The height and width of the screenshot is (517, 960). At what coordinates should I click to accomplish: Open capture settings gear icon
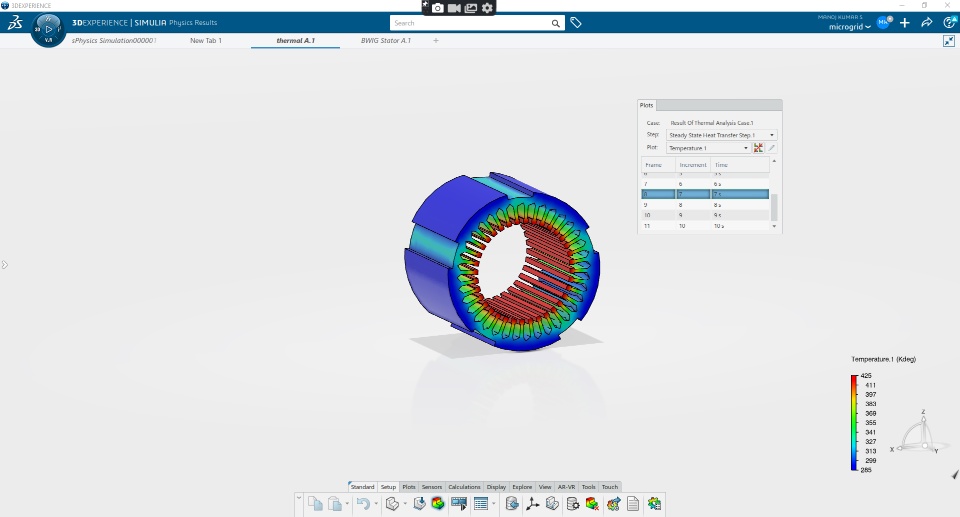pyautogui.click(x=487, y=8)
